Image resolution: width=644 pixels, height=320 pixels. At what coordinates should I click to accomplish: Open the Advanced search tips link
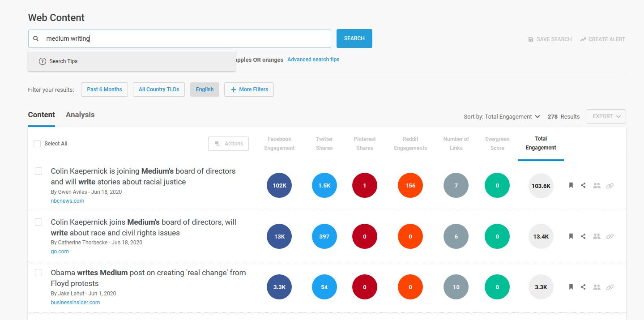tap(313, 60)
